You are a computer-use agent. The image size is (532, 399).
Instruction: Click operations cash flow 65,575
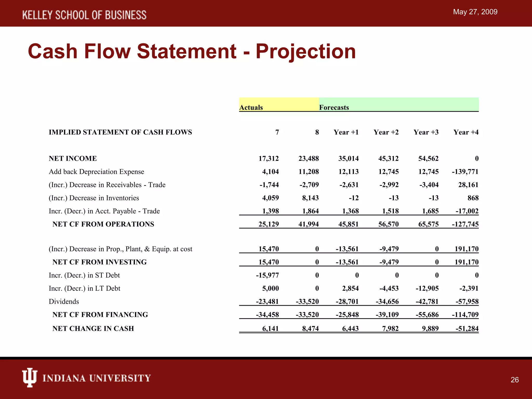429,224
